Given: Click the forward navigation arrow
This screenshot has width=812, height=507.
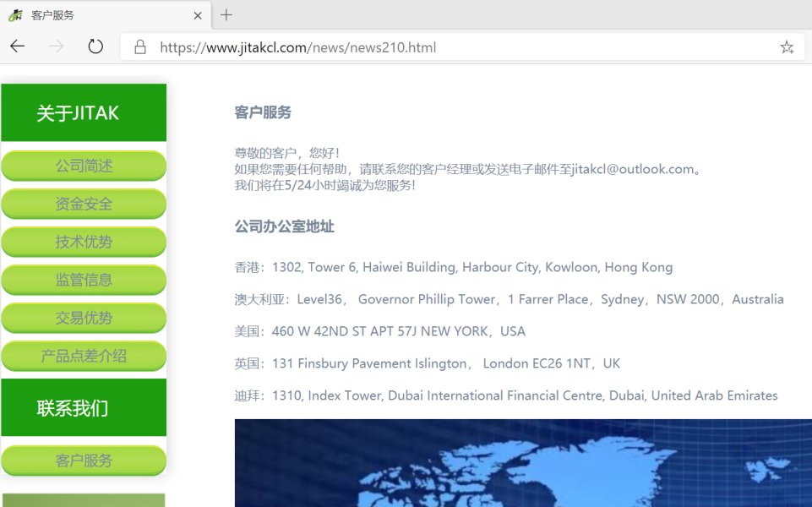Looking at the screenshot, I should tap(57, 46).
